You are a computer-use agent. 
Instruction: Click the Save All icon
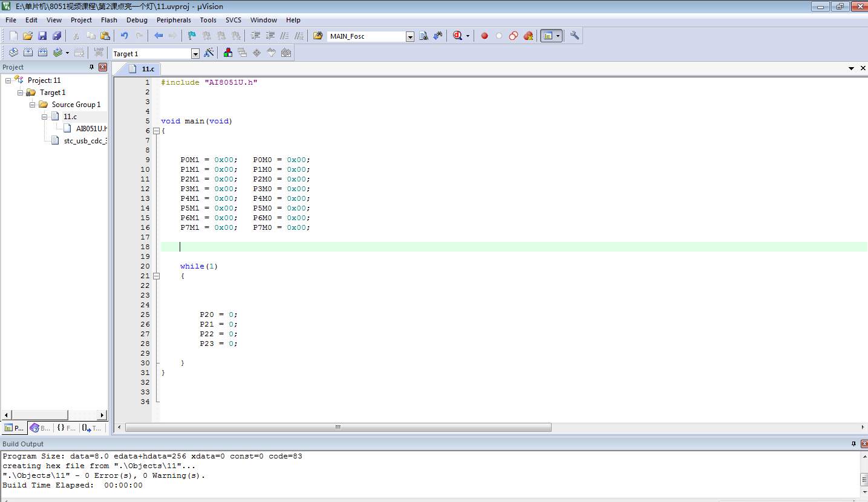point(57,36)
